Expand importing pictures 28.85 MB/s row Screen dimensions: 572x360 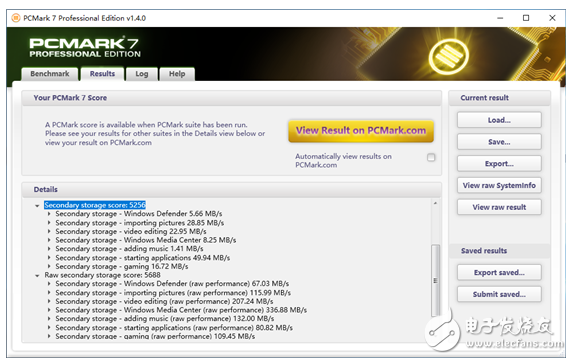(x=49, y=222)
